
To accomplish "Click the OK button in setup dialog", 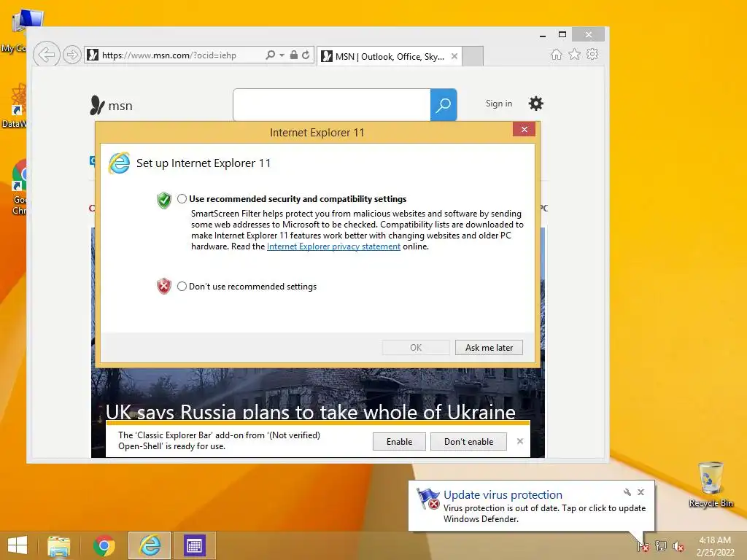I will coord(416,348).
